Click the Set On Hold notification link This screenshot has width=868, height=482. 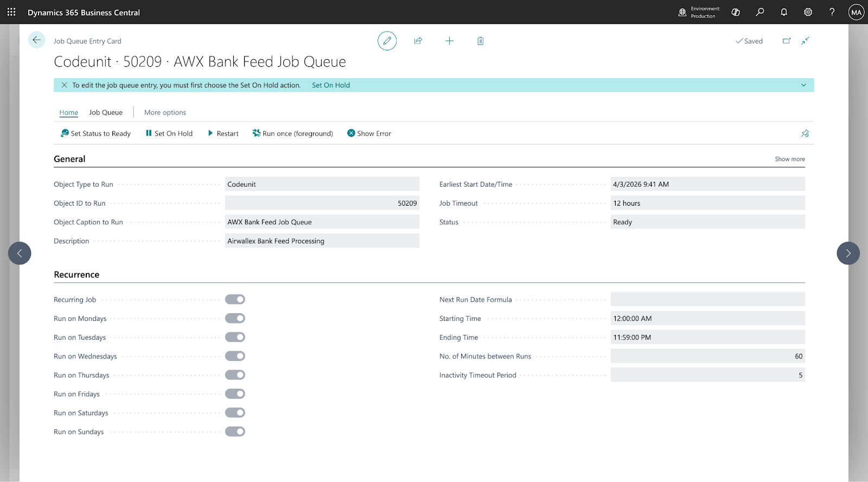tap(330, 85)
